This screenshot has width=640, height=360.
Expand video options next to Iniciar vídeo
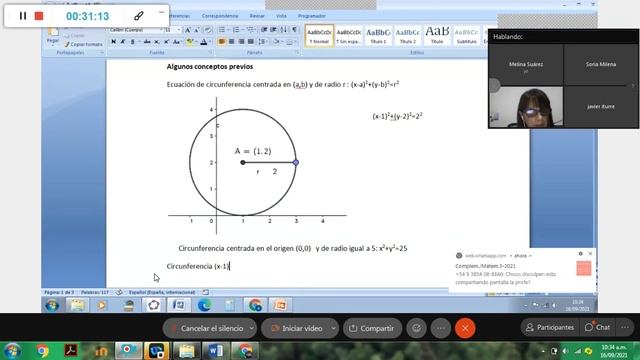[x=333, y=328]
